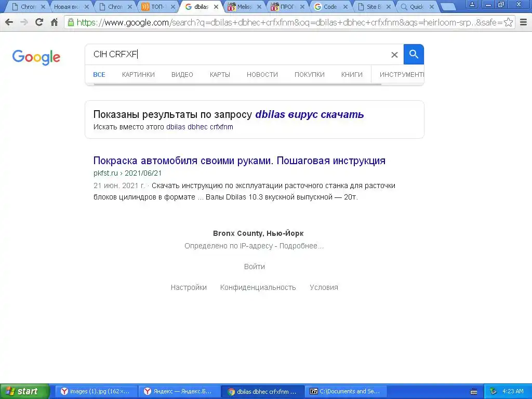532x399 pixels.
Task: Switch to the Яндекс browser taskbar window
Action: pos(179,392)
